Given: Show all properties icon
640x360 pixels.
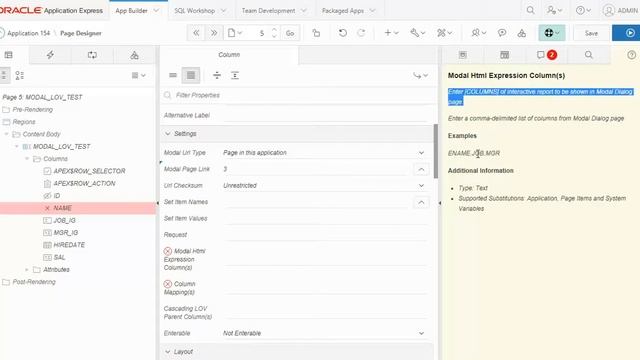Looking at the screenshot, I should pyautogui.click(x=191, y=75).
